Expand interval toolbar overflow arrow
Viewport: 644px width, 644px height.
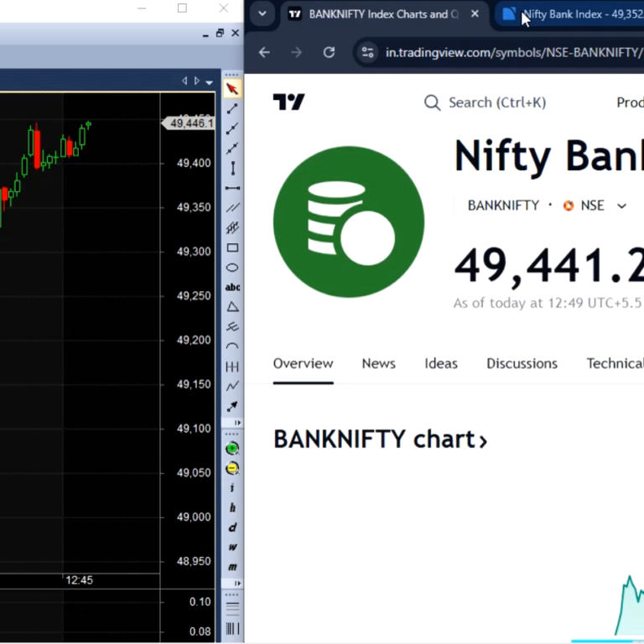pyautogui.click(x=237, y=584)
